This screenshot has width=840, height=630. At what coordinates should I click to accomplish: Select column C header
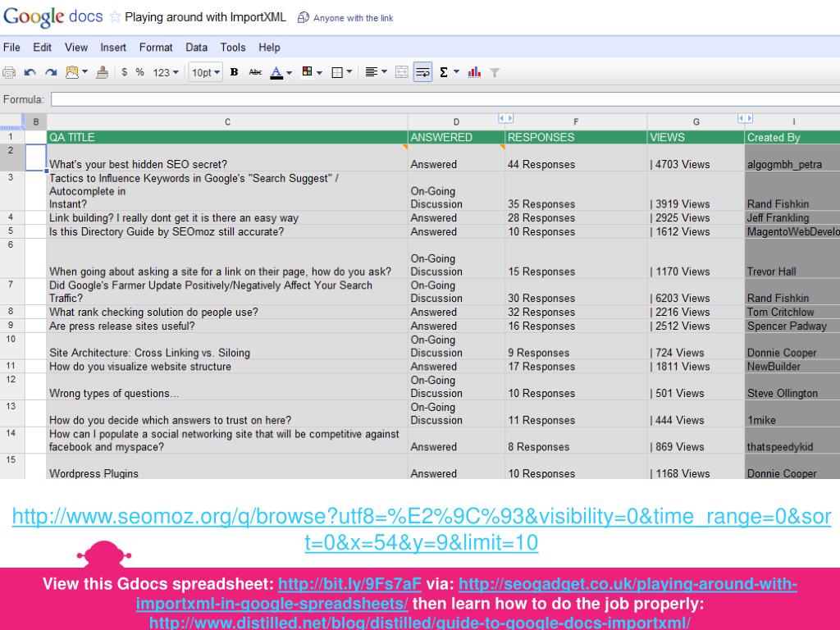coord(227,121)
